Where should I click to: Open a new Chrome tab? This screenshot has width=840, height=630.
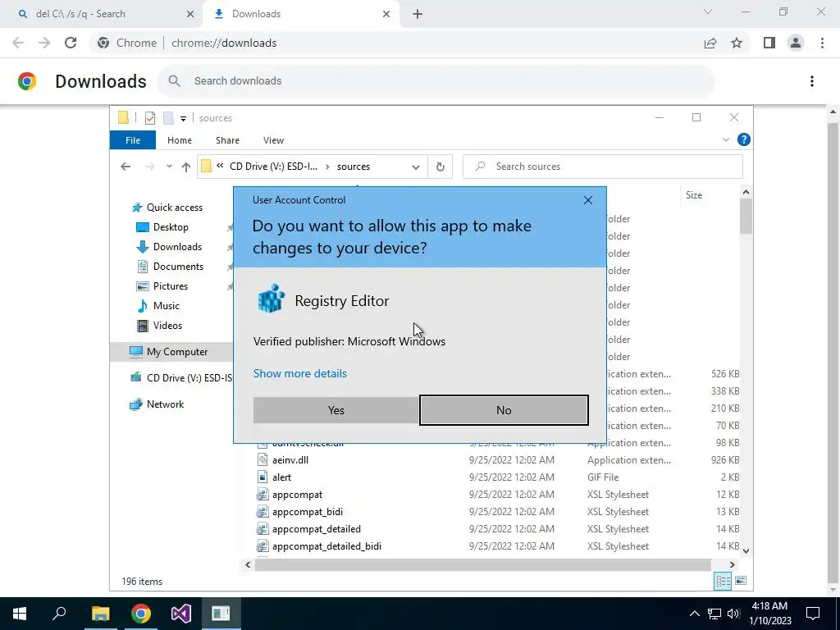point(418,15)
